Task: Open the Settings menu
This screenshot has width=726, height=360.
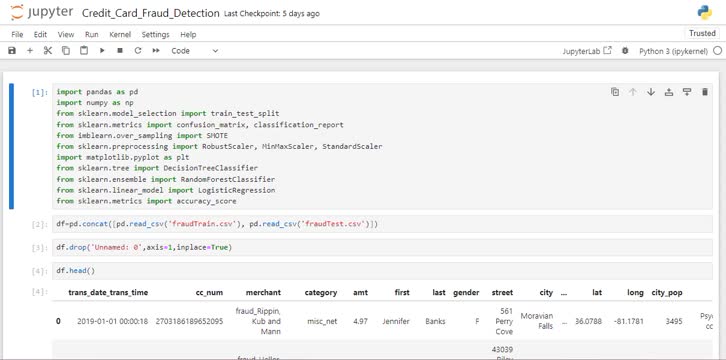Action: point(155,35)
